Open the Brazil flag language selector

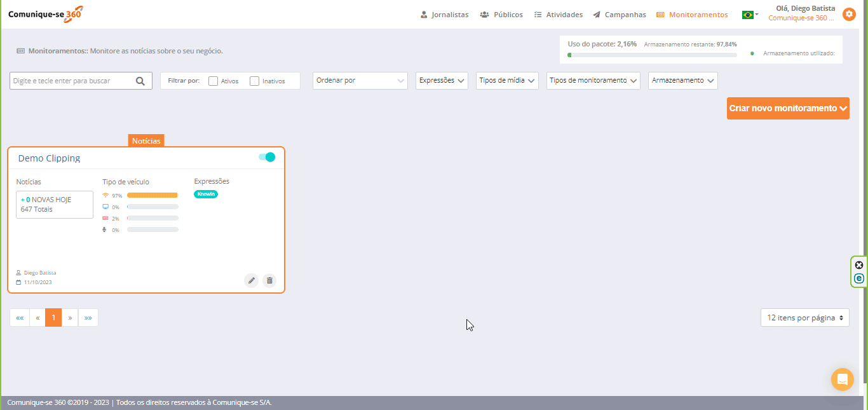[750, 15]
